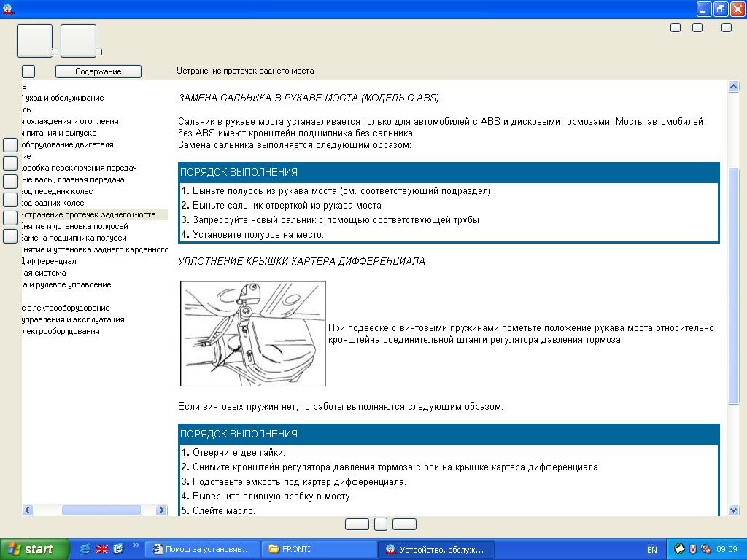
Task: Click scroll up arrow of content pane
Action: click(734, 86)
